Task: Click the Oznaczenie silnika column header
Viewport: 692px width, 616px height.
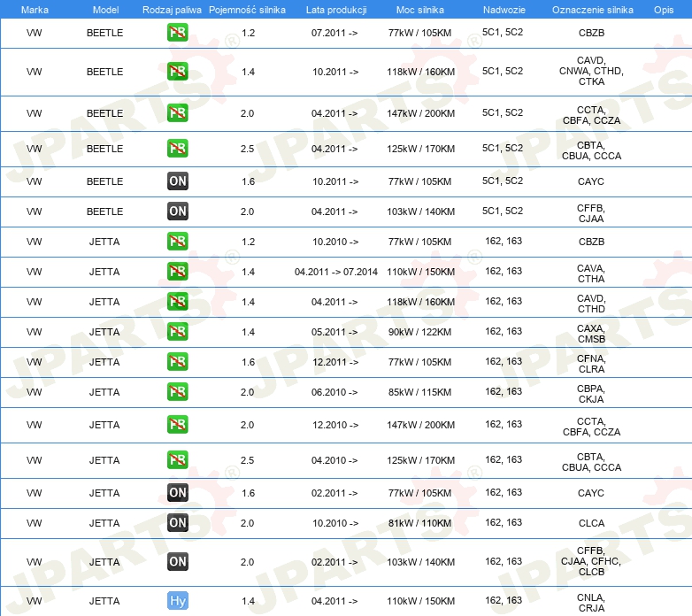Action: point(590,9)
